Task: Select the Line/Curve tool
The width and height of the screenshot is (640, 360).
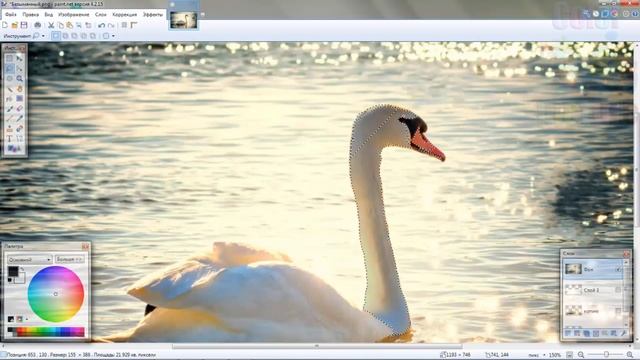Action: 19,139
